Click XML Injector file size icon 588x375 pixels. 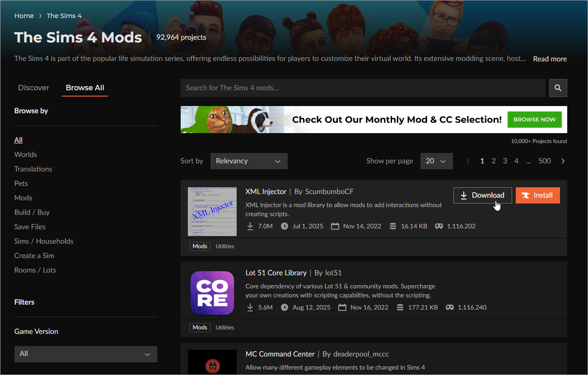(393, 226)
